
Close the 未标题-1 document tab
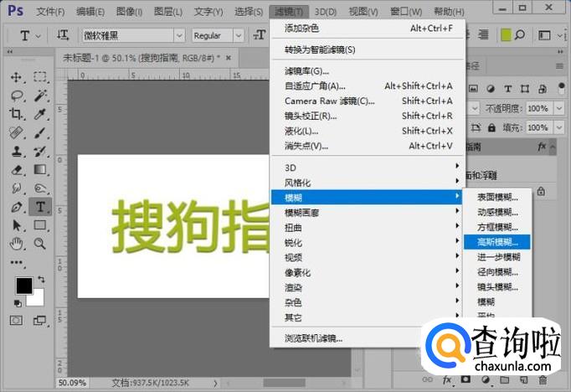(229, 58)
